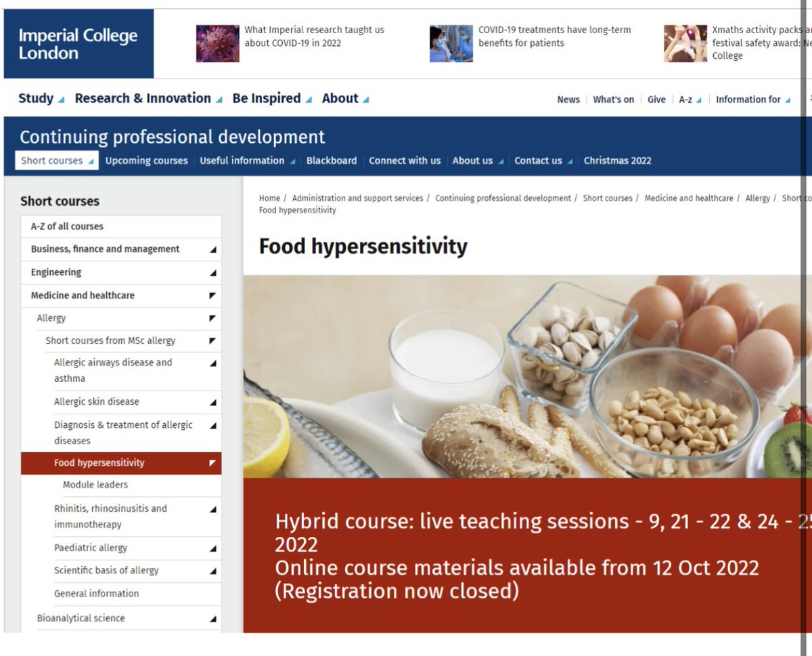The height and width of the screenshot is (656, 812).
Task: Open Upcoming courses tab
Action: click(x=146, y=160)
